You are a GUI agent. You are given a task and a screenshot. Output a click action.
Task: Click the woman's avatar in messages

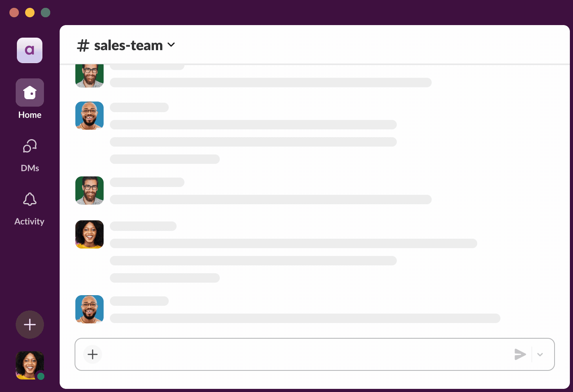click(x=89, y=234)
